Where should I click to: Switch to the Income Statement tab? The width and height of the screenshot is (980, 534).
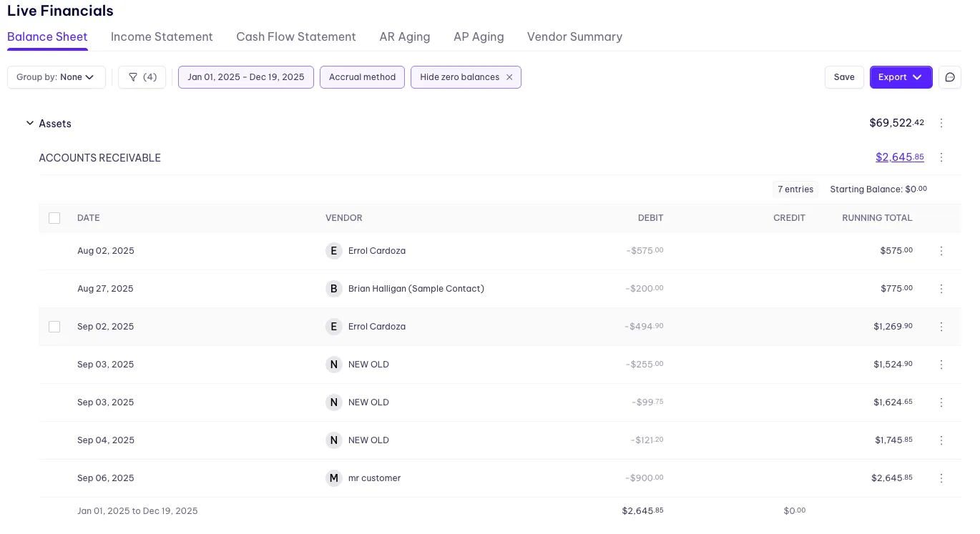[x=162, y=37]
